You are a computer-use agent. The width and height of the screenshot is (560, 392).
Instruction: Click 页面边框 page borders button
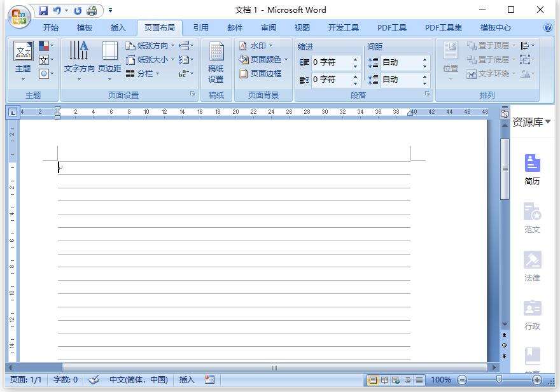260,74
